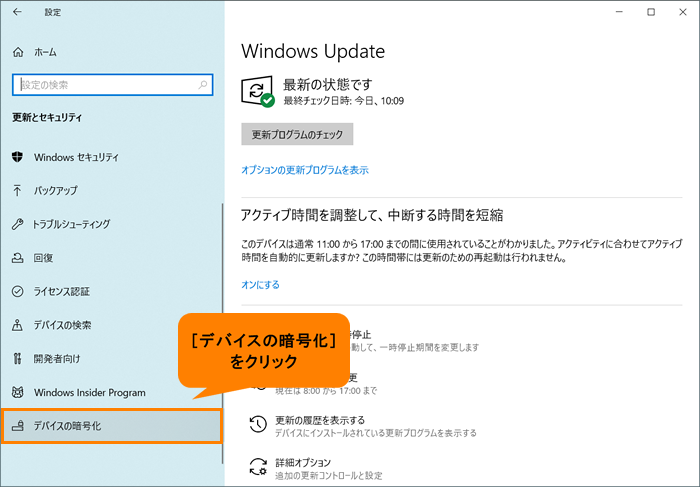
Task: Open the バックアップ menu text
Action: (56, 191)
